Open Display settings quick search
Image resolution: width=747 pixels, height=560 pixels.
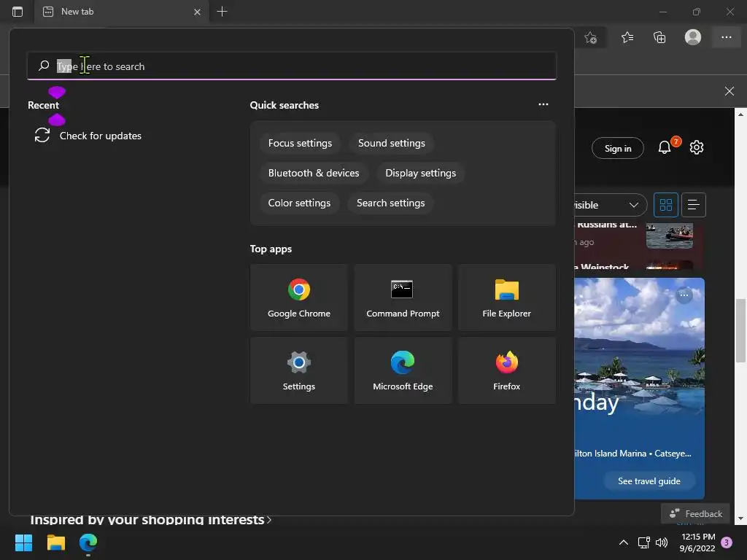coord(421,174)
